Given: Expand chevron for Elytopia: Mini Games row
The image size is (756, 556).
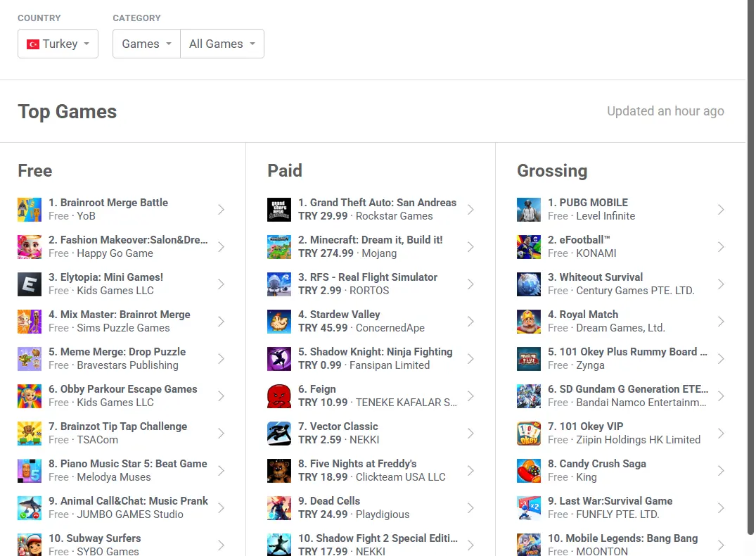Looking at the screenshot, I should (x=221, y=284).
